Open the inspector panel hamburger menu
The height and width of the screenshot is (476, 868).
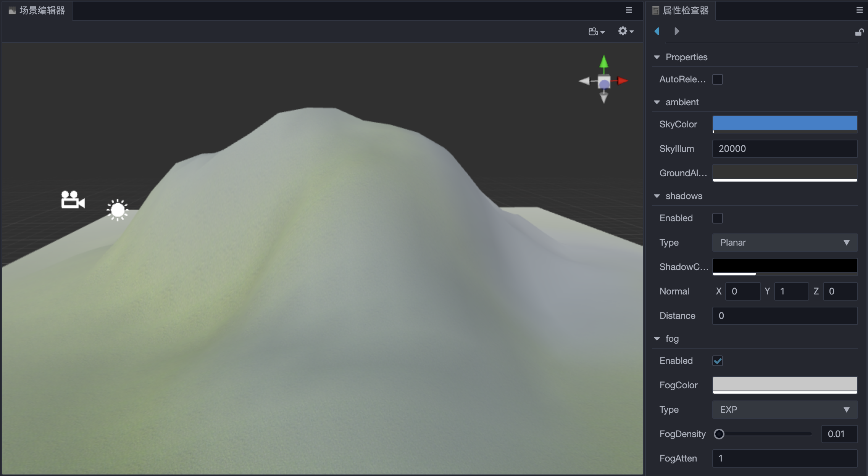point(859,10)
